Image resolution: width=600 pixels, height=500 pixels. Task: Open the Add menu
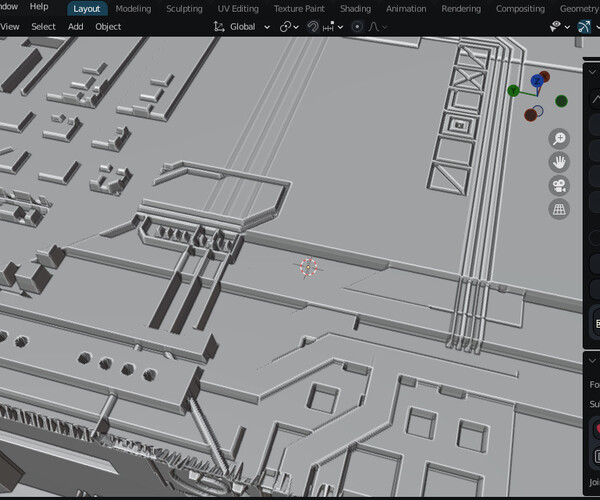(75, 27)
